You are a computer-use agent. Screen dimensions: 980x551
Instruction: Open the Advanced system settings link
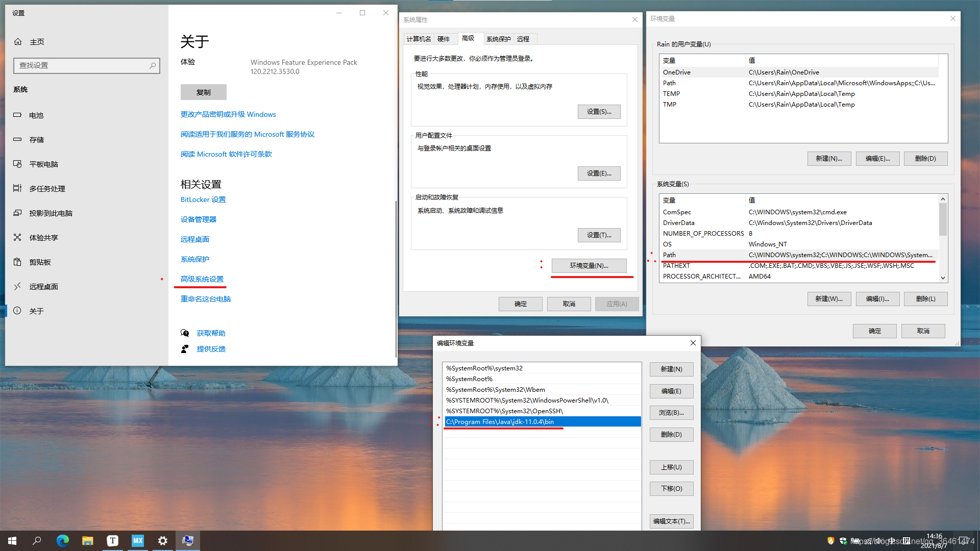(x=202, y=279)
